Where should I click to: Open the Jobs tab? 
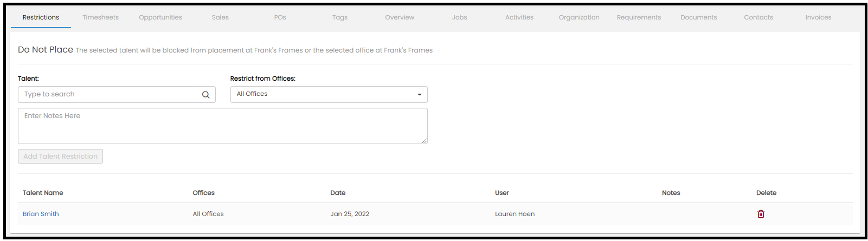459,17
